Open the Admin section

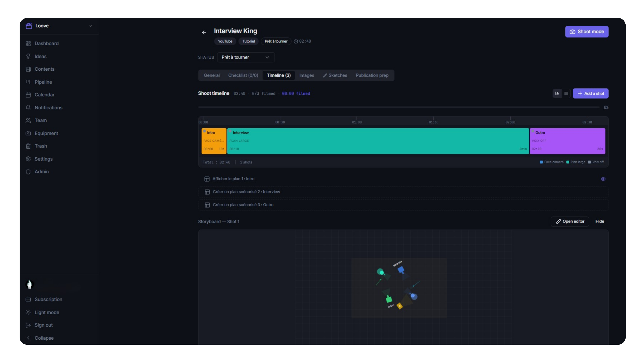pos(42,172)
